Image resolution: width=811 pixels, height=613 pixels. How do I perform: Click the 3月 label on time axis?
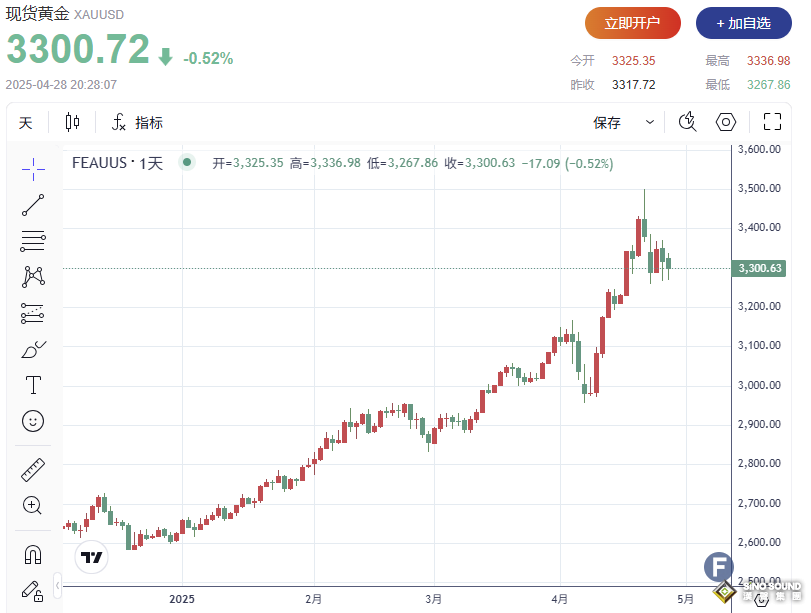[x=433, y=599]
